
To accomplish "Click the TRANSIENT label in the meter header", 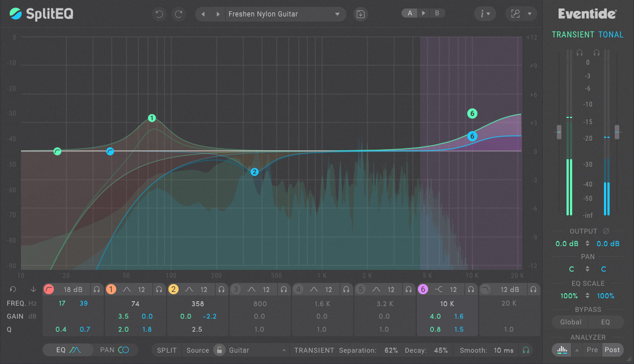I will pos(573,35).
